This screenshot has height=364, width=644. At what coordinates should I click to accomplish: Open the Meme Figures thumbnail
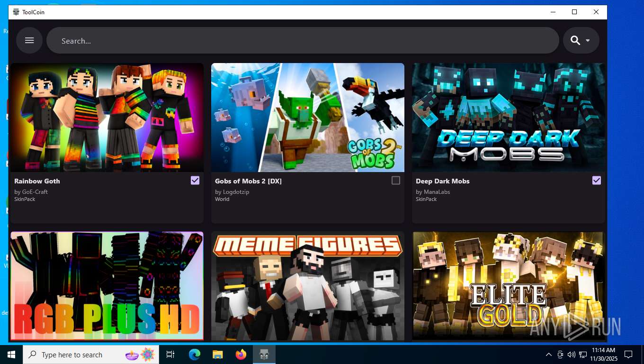(308, 286)
